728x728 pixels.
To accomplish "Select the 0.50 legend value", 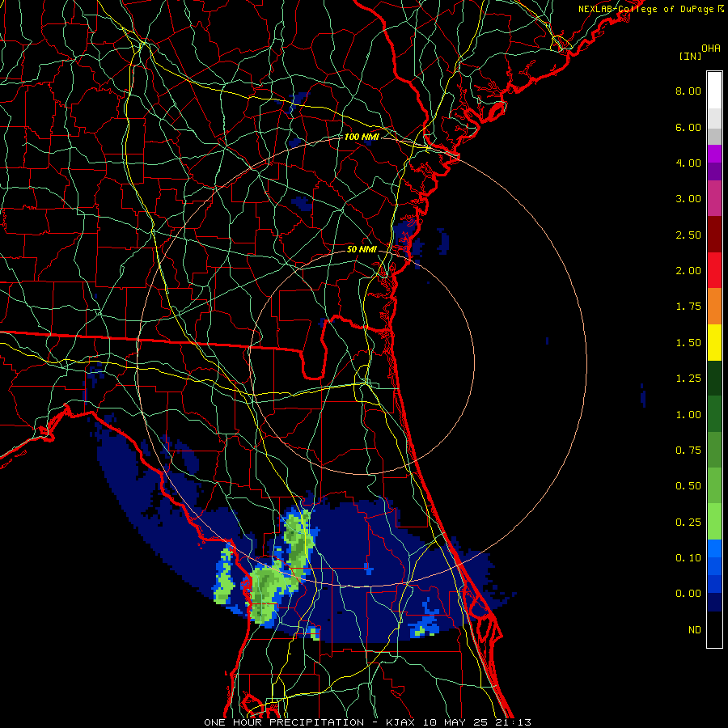I will coord(688,486).
